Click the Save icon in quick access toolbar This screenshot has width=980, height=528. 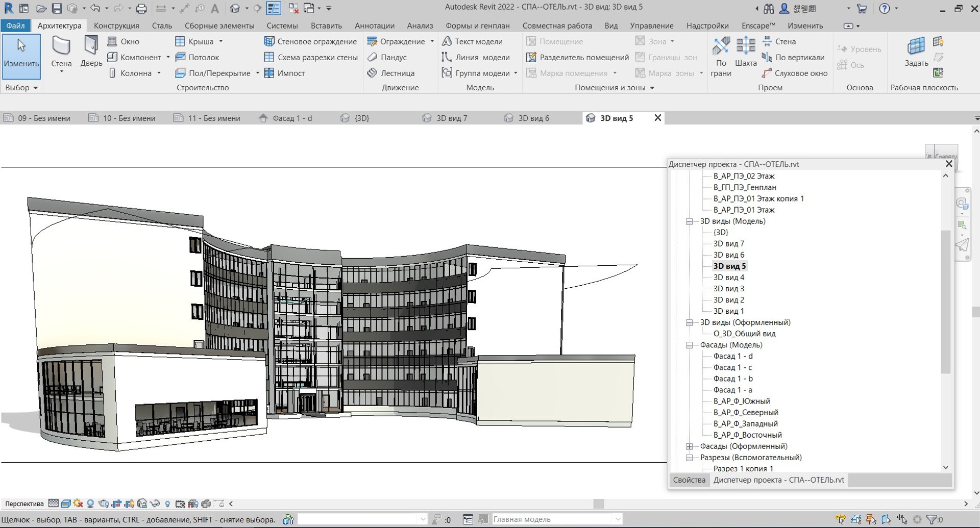57,8
